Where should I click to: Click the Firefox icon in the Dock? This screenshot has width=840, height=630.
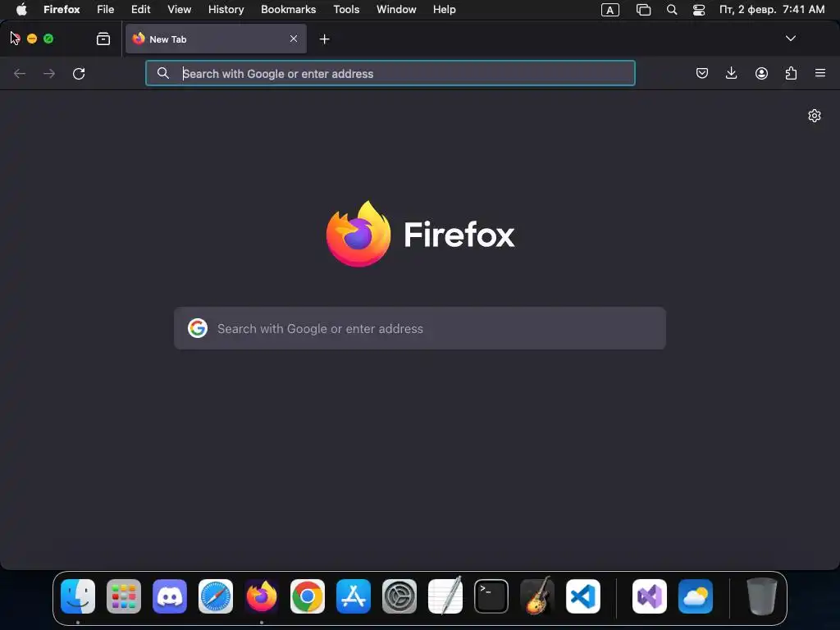tap(262, 596)
